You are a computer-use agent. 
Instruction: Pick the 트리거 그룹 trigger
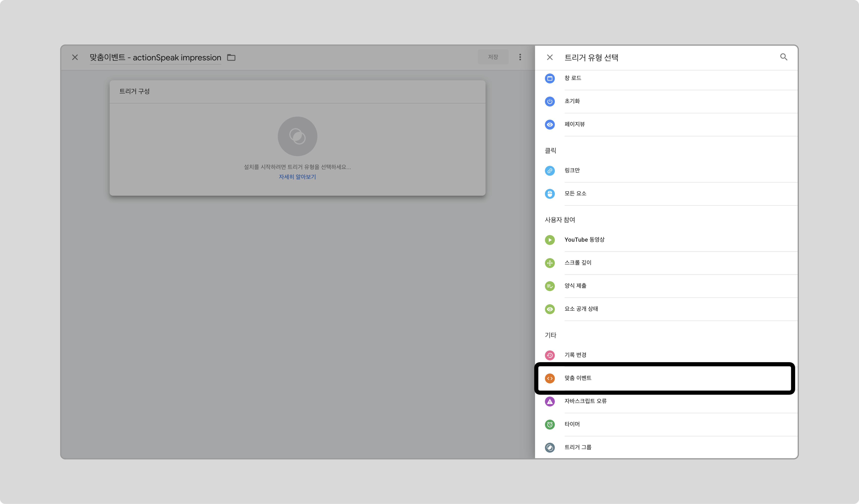point(666,448)
